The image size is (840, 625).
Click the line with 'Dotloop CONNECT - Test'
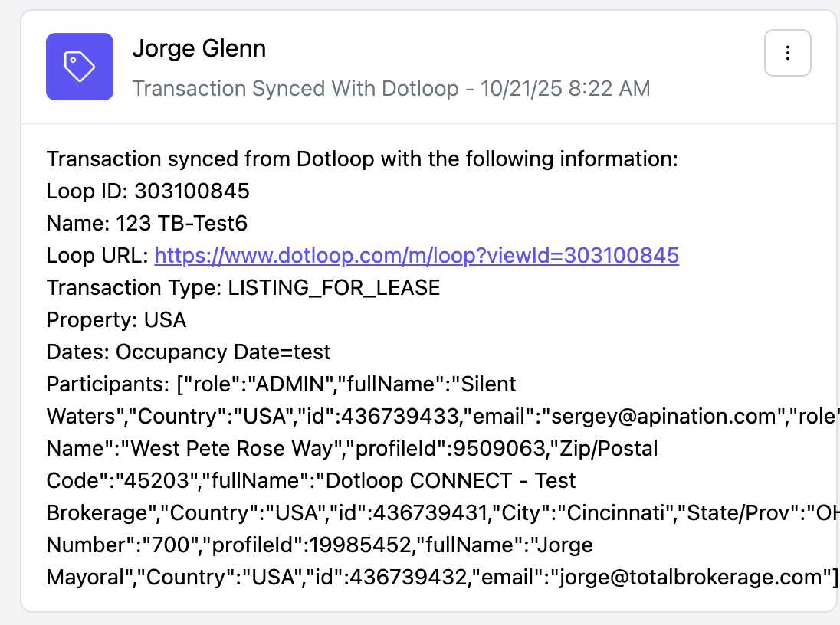[x=310, y=480]
